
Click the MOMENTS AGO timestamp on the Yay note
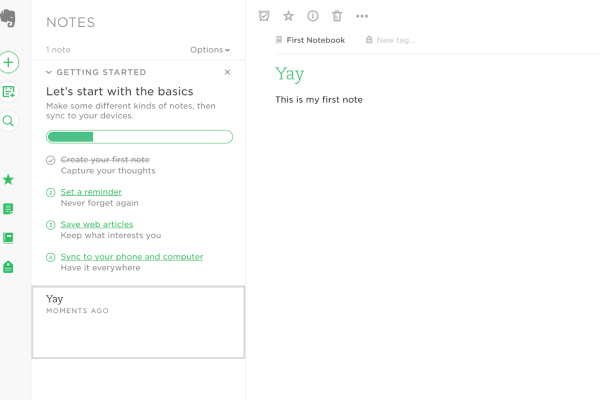(x=77, y=310)
